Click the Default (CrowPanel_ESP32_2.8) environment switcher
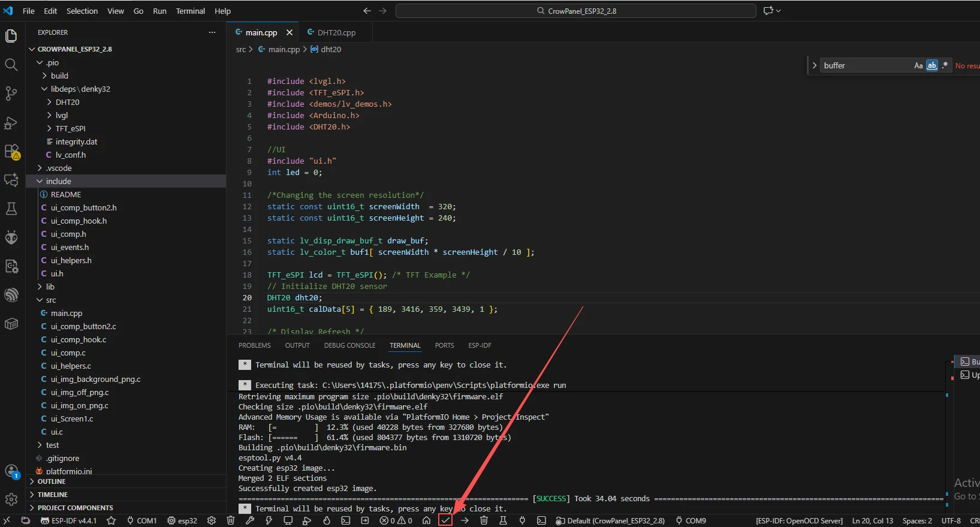The image size is (980, 527). tap(610, 520)
